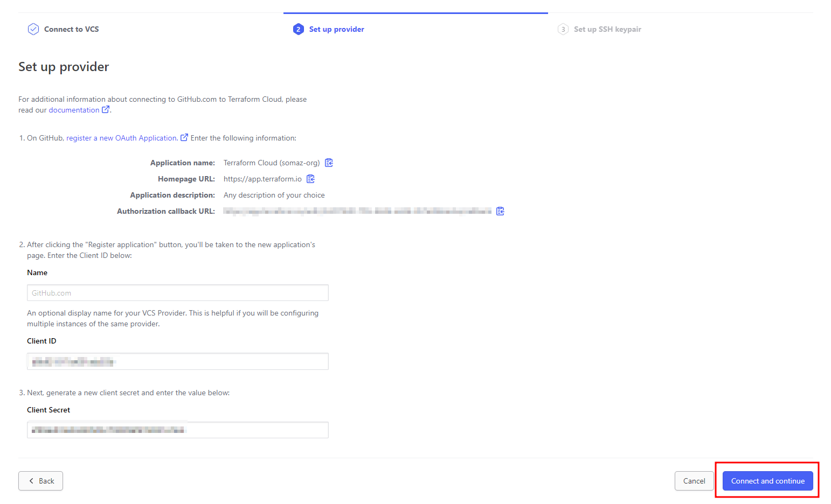
Task: Copy the Homepage URL value
Action: pyautogui.click(x=310, y=179)
